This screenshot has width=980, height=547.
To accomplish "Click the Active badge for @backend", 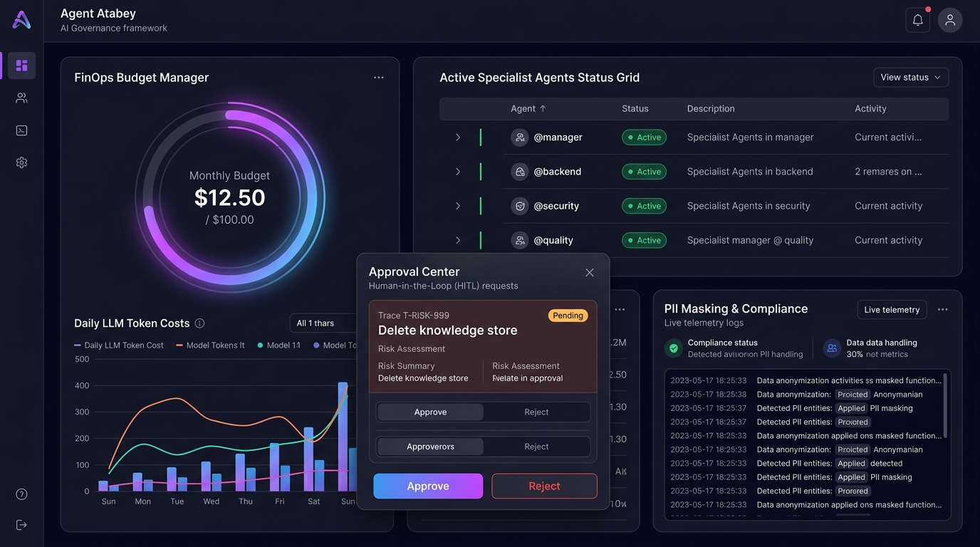I will tap(644, 172).
